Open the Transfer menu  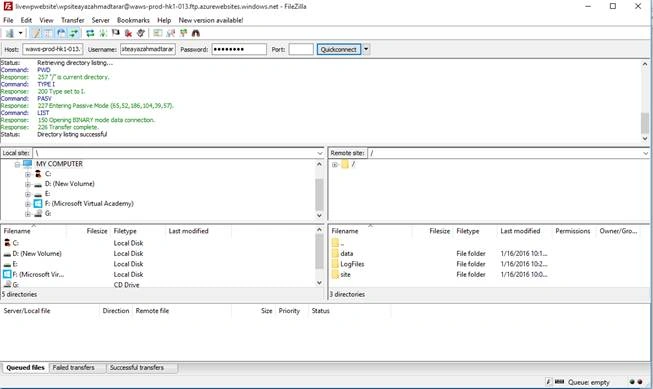72,20
